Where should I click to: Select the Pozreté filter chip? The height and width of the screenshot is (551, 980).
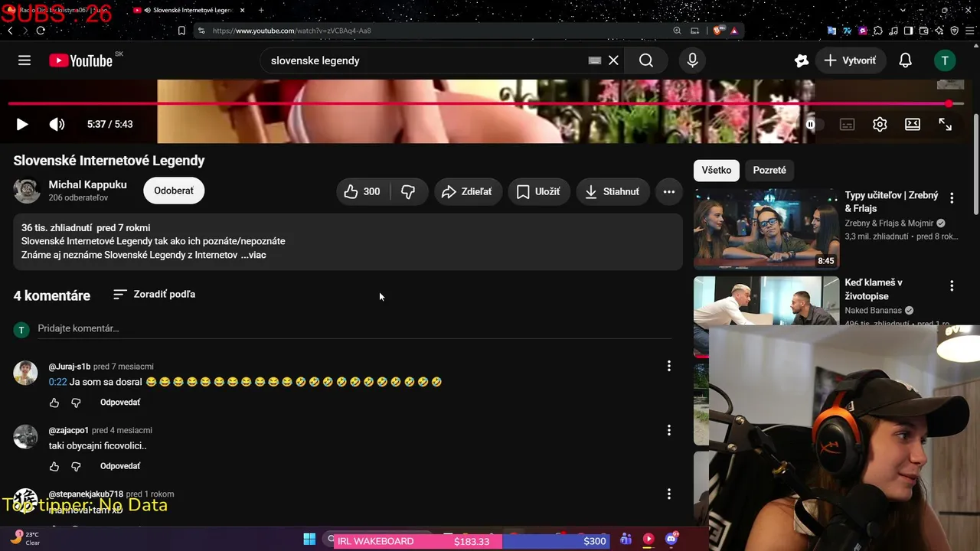tap(769, 170)
